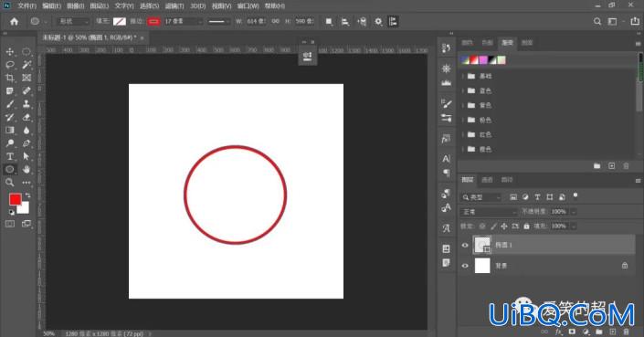This screenshot has height=337, width=644.
Task: Open the layer filter type dropdown
Action: [481, 197]
